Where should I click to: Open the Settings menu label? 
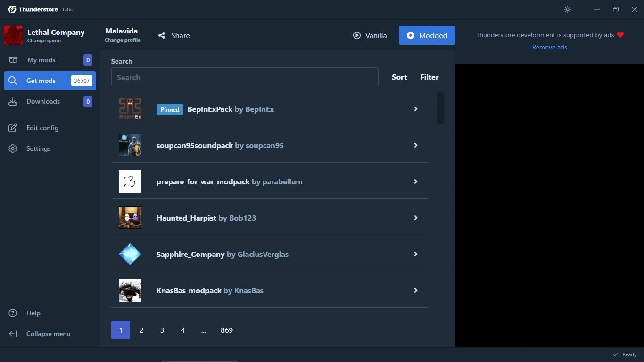click(x=39, y=148)
